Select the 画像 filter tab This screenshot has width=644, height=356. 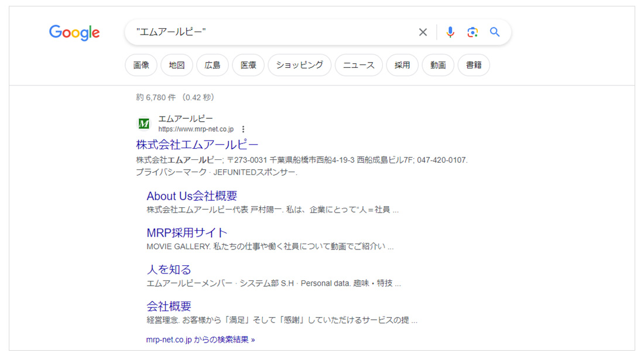[141, 65]
